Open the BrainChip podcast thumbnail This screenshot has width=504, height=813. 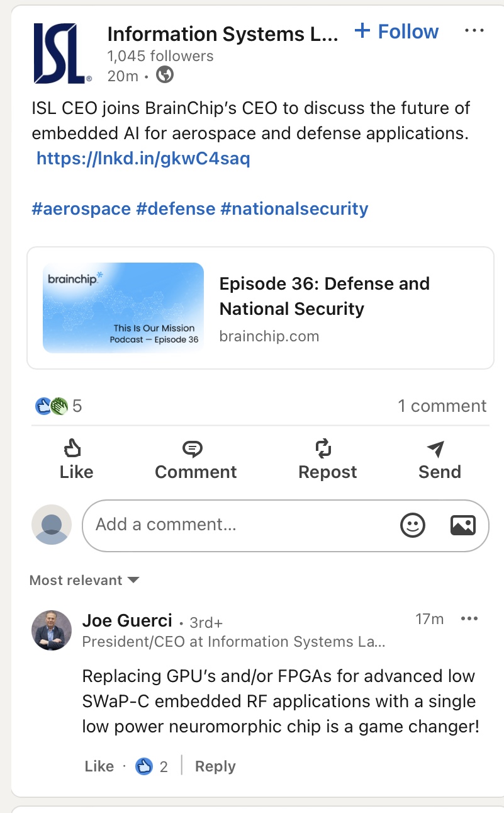pyautogui.click(x=123, y=307)
